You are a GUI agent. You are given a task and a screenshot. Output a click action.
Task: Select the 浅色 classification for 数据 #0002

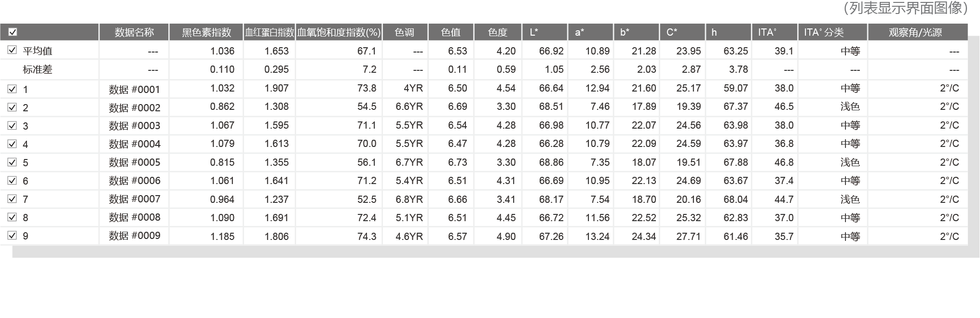pos(850,107)
